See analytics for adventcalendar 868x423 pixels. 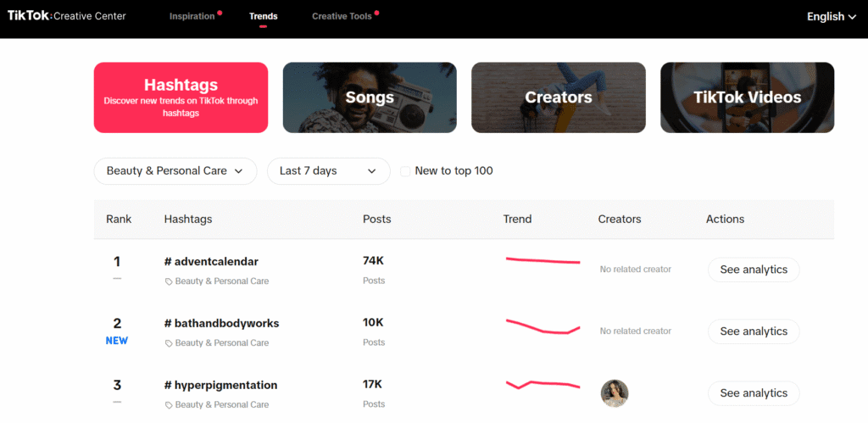[x=754, y=270]
